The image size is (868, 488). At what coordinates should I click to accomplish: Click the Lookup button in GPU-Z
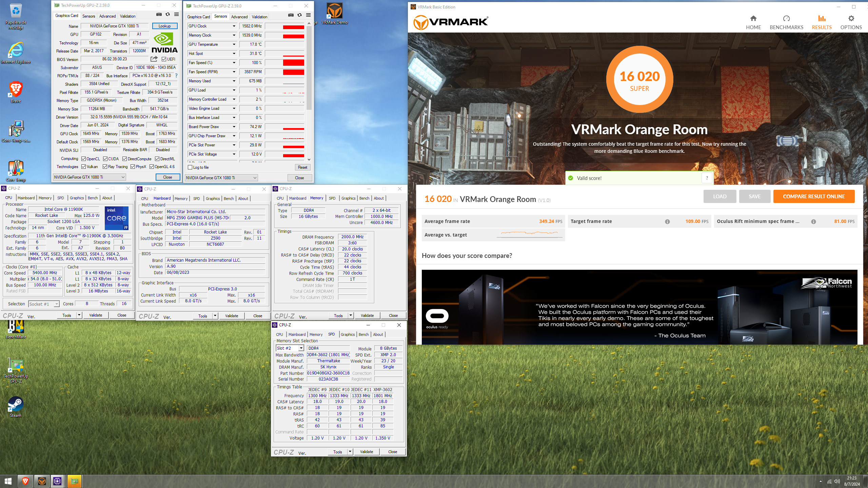pos(165,26)
